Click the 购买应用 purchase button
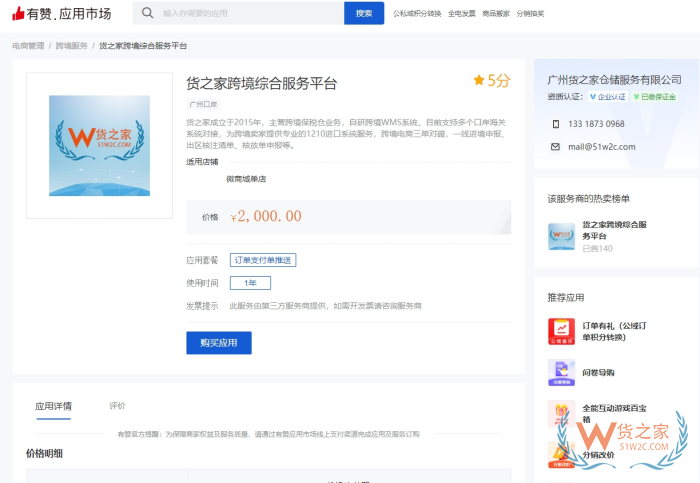 tap(219, 343)
